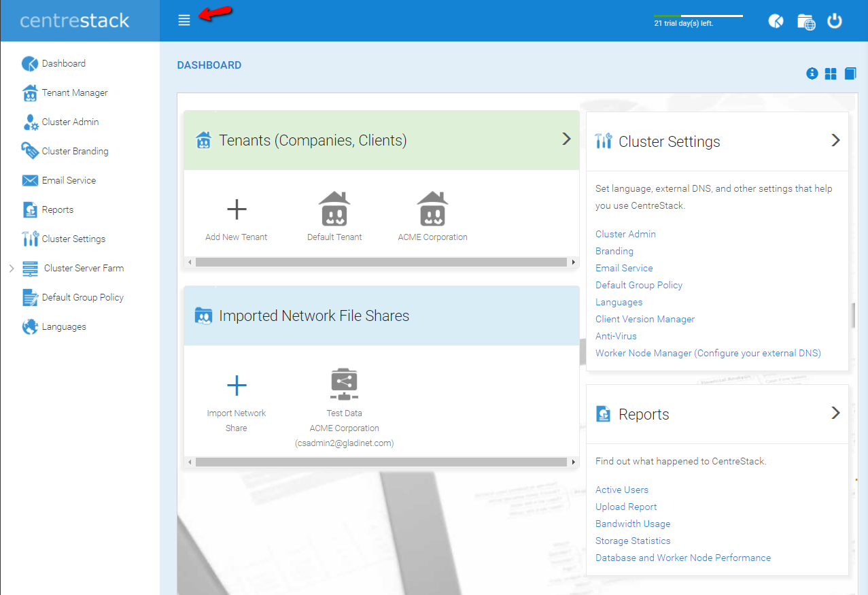The image size is (868, 595).
Task: Open Cluster Admin link in Cluster Settings card
Action: click(x=625, y=234)
